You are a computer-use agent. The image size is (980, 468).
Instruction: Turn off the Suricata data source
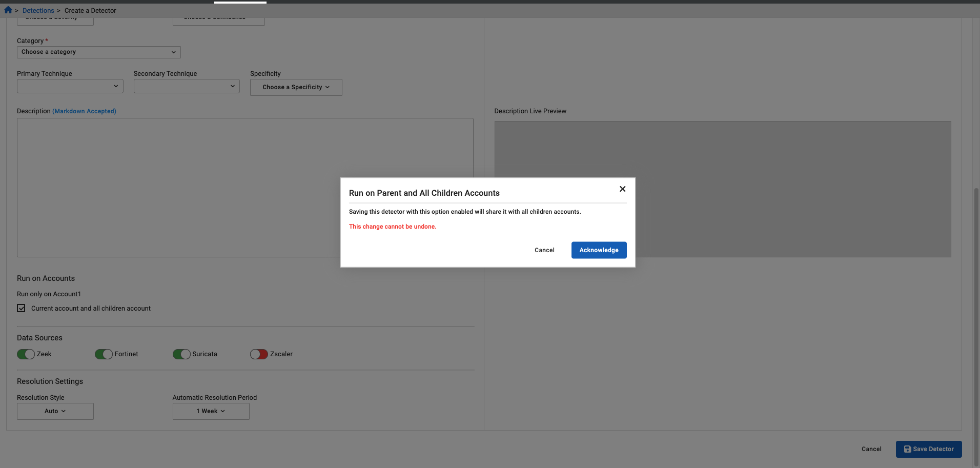tap(181, 354)
